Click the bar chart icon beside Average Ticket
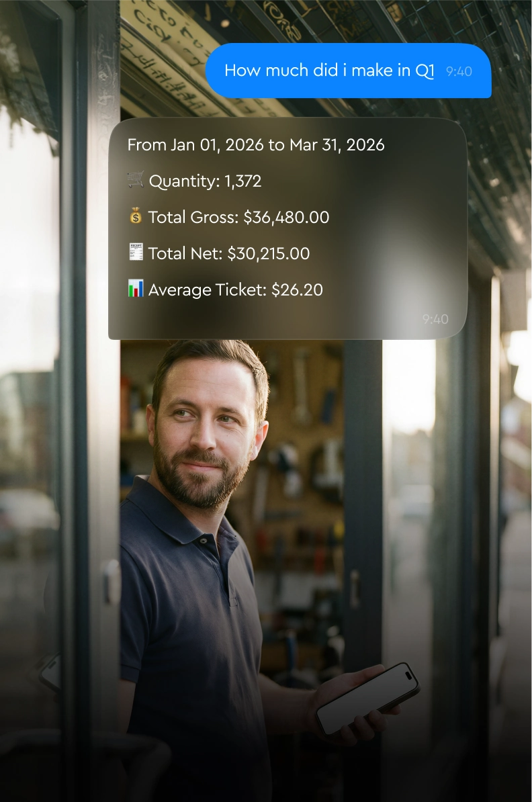Viewport: 532px width, 802px height. pos(136,288)
